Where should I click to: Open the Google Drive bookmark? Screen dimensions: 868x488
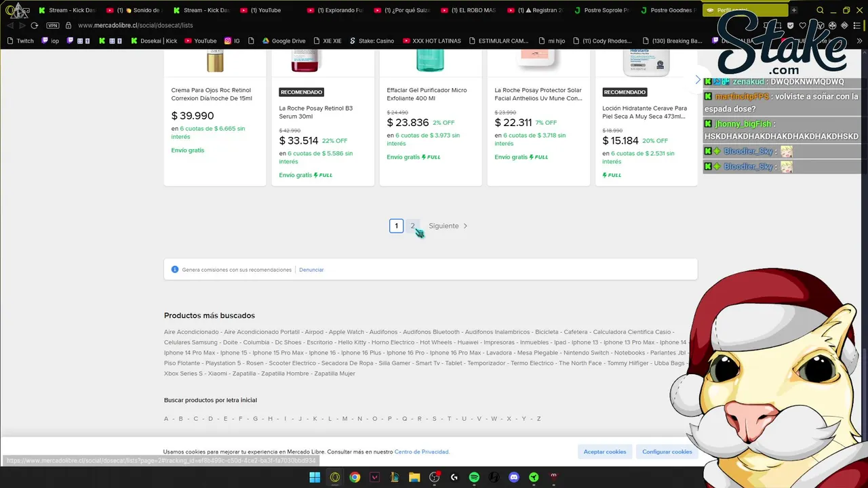point(283,41)
